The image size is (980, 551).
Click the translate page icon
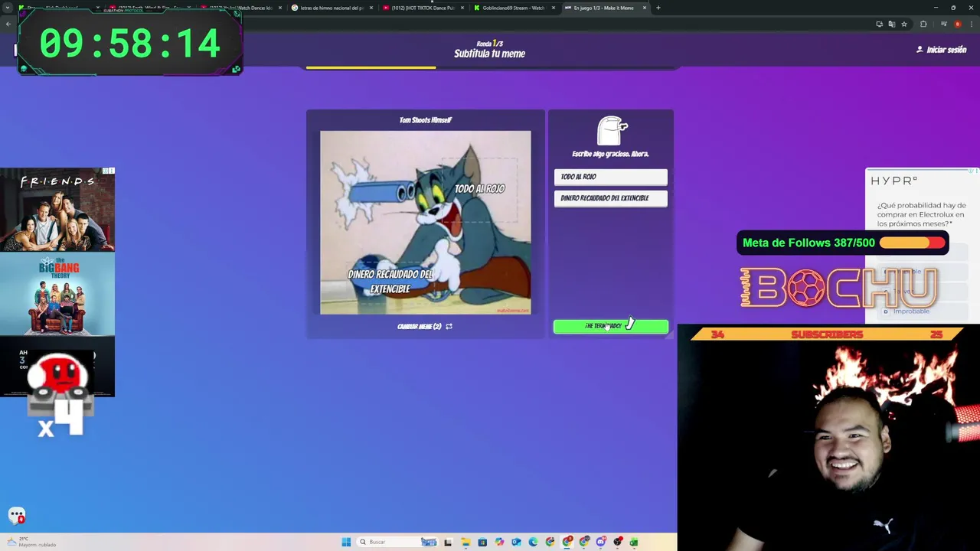pos(892,24)
